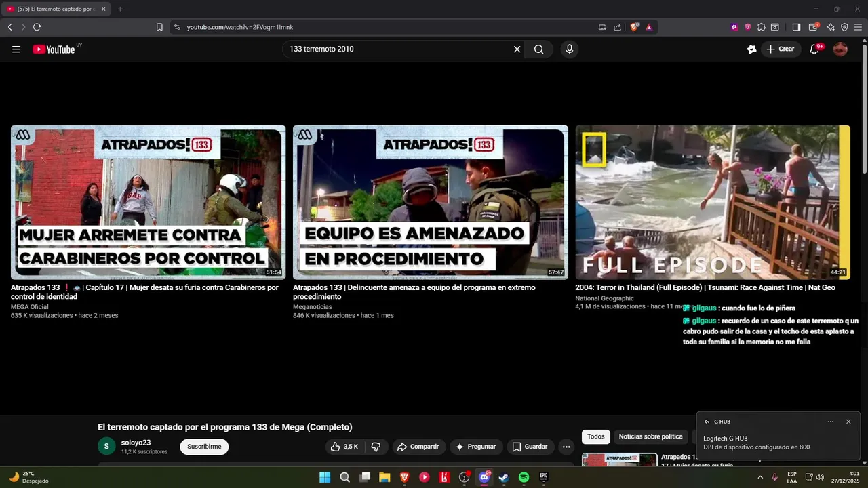Open soloyo23 channel name link

click(136, 443)
